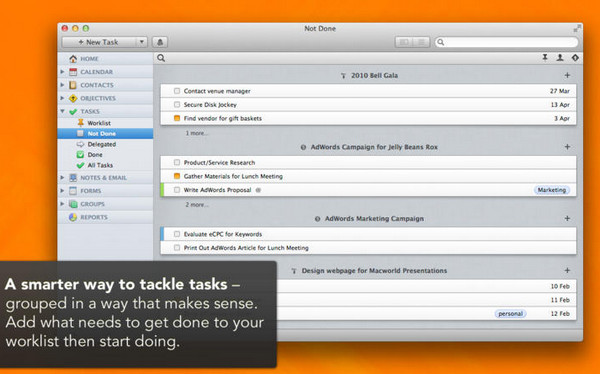Image resolution: width=600 pixels, height=374 pixels.
Task: Click the Worklist pushpin icon
Action: tap(80, 122)
